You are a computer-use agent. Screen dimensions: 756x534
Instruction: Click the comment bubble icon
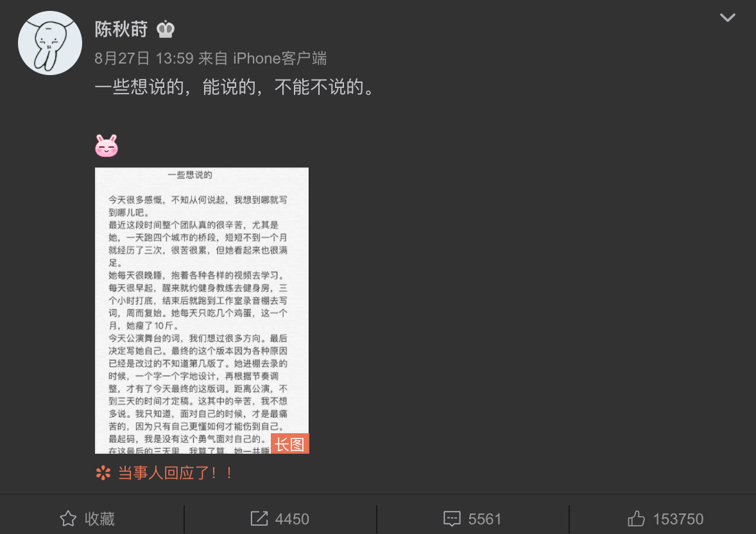point(452,519)
